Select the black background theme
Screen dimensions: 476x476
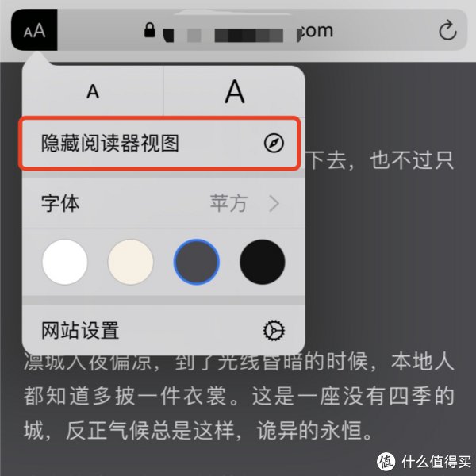click(x=263, y=262)
